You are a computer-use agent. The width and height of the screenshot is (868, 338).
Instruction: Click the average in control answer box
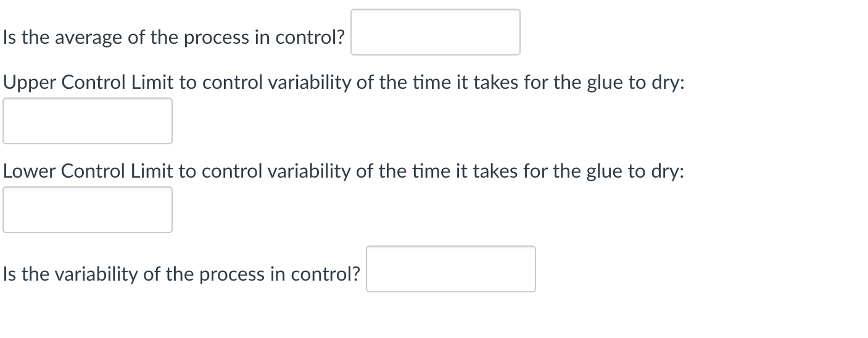tap(436, 32)
